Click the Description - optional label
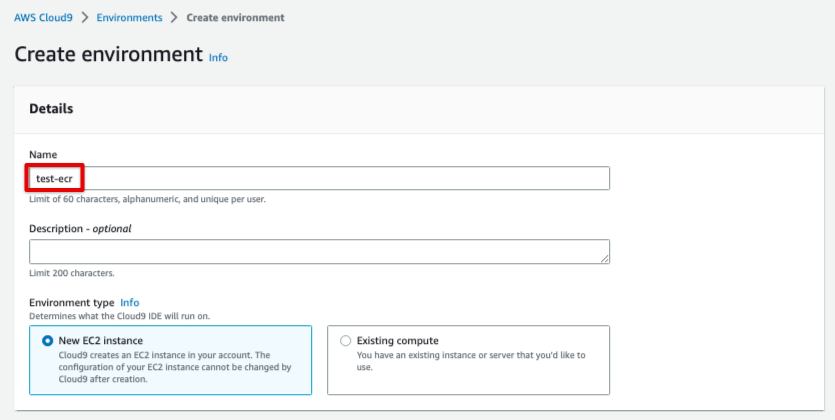835x420 pixels. click(80, 228)
